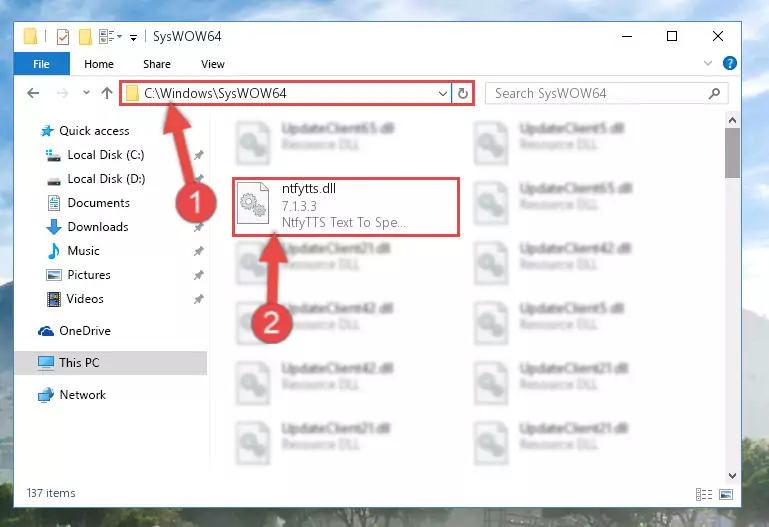Close the SysWOW64 window
This screenshot has height=527, width=769.
click(x=718, y=36)
